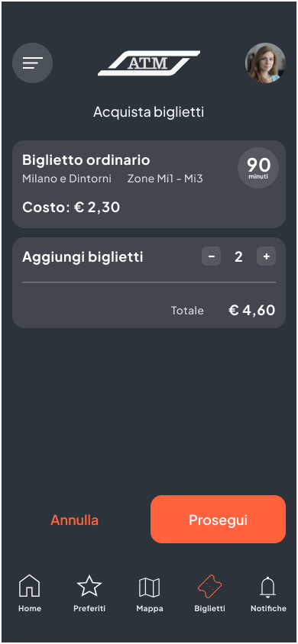Tap the user profile avatar
The height and width of the screenshot is (644, 298).
point(265,63)
